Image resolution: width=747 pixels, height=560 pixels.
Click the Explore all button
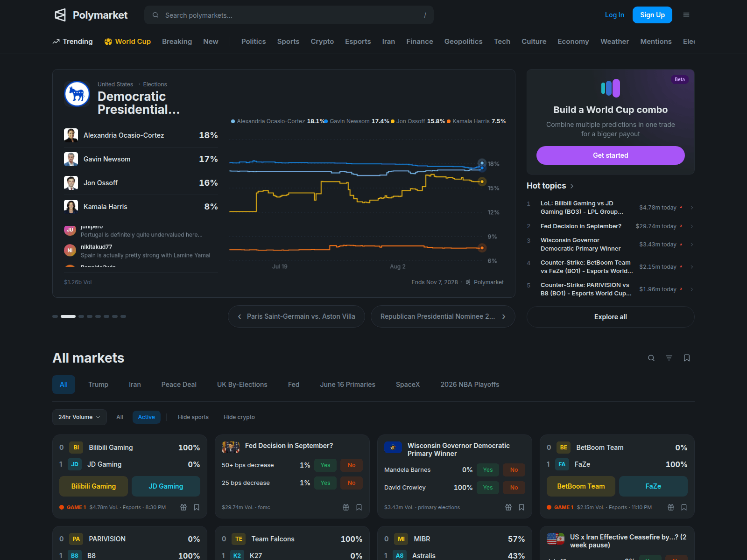[611, 317]
